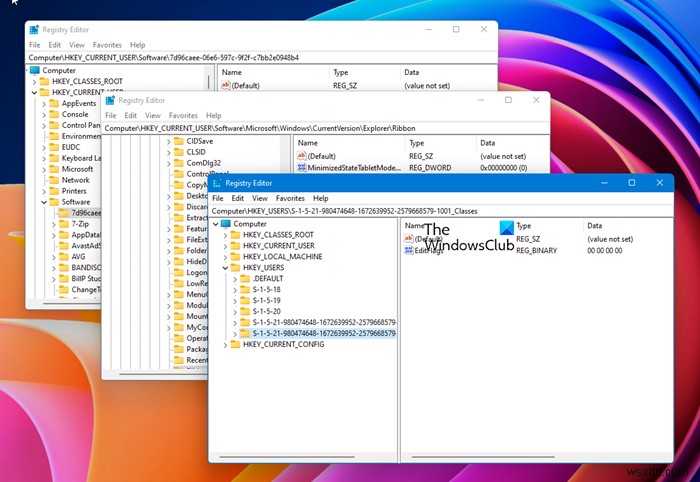This screenshot has width=700, height=482.
Task: Click the Computer icon in the front Registry Editor tree
Action: (226, 224)
